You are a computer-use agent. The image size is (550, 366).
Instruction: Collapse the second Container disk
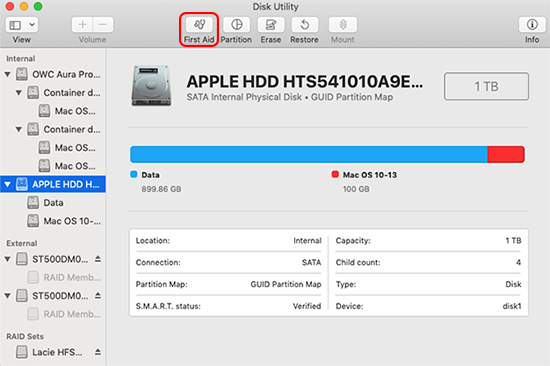coord(19,129)
